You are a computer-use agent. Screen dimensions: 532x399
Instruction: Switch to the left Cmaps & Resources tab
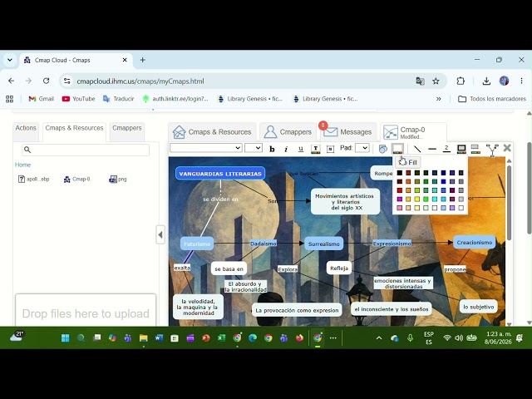coord(74,128)
